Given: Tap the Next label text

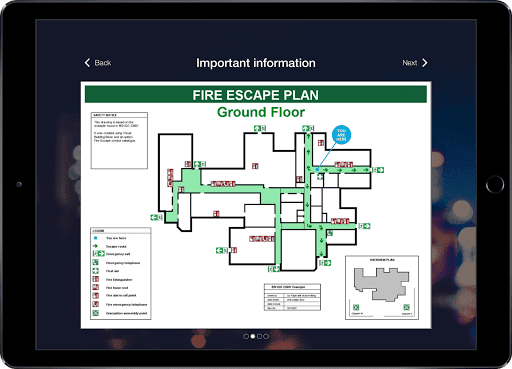Looking at the screenshot, I should coord(410,63).
